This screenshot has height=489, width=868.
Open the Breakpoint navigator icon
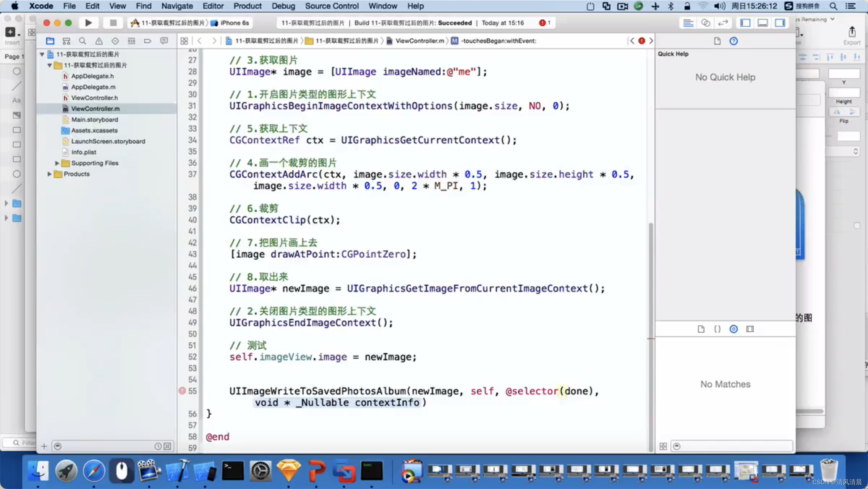(147, 41)
